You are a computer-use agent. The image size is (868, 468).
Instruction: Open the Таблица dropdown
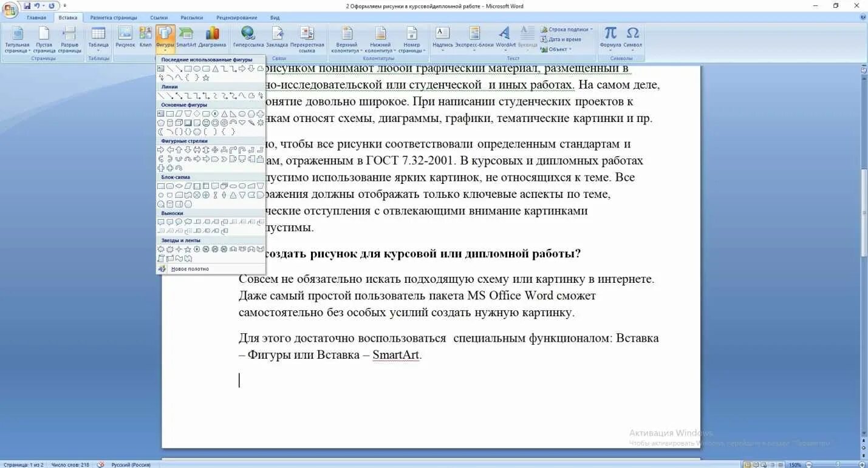(98, 39)
